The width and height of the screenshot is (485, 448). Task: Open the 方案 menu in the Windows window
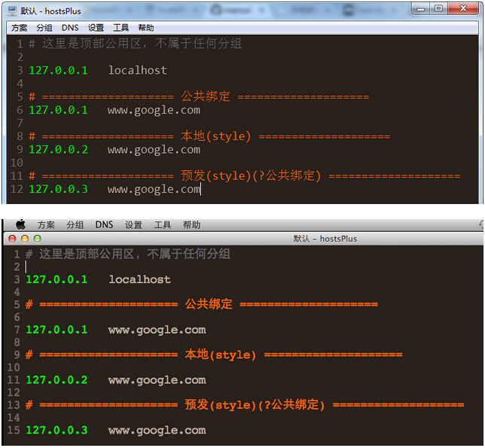click(x=20, y=27)
